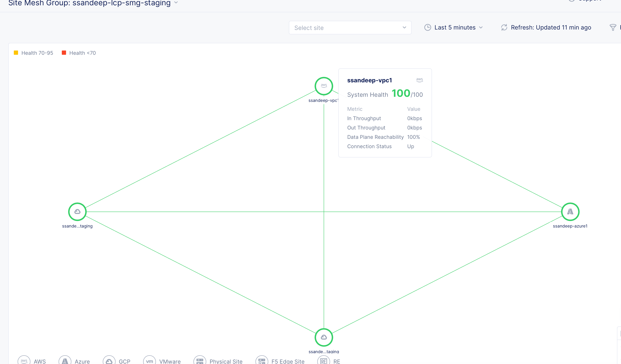Viewport: 621px width, 364px height.
Task: Click the System Health 100 score
Action: pos(401,93)
